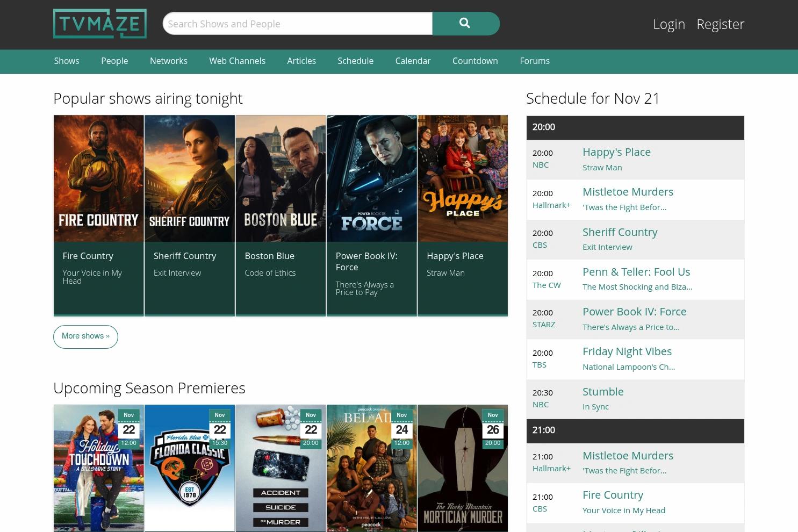Open the Power Book IV Force poster

(372, 178)
